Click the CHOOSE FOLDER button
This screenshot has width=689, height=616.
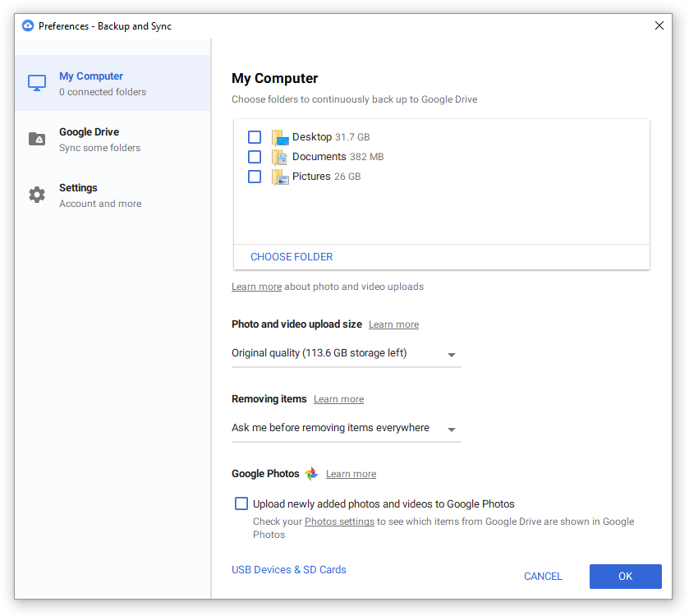pyautogui.click(x=292, y=256)
